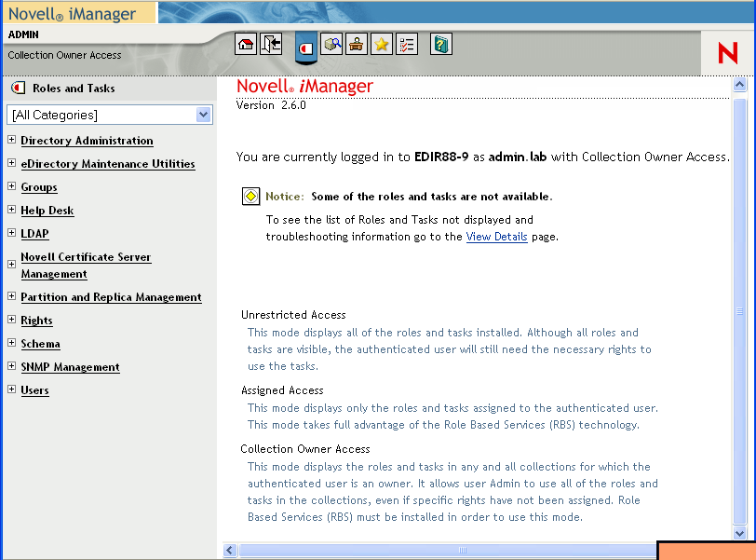Screen dimensions: 756x560
Task: Click the Exit door icon
Action: click(271, 45)
